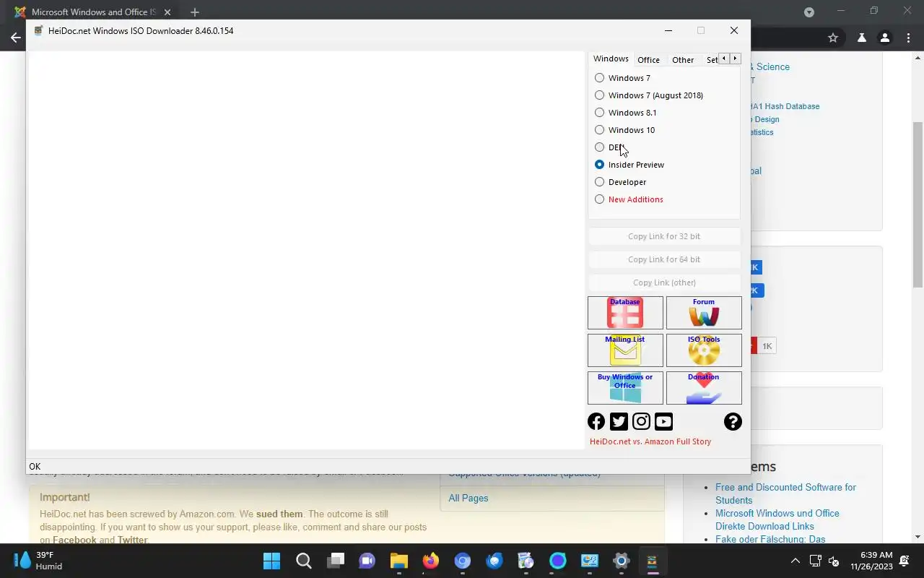Screen dimensions: 924x578
Task: Open the Buy Windows or Office tile
Action: (625, 388)
